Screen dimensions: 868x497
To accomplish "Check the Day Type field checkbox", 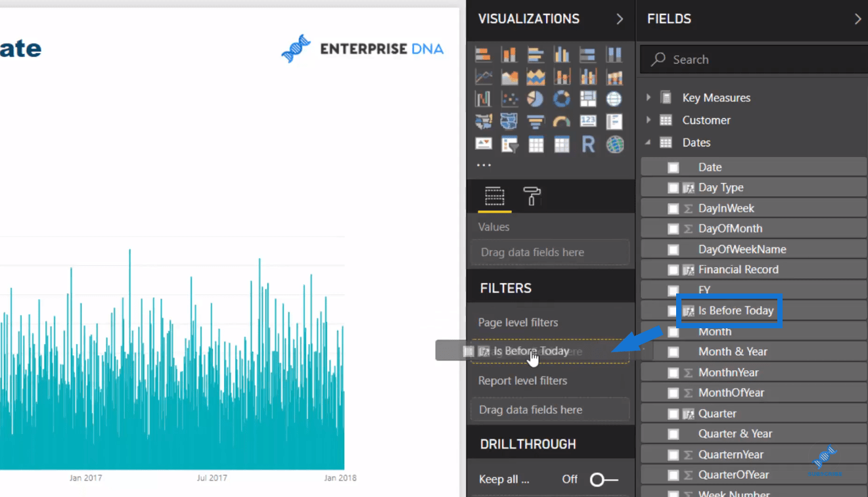I will [x=673, y=188].
